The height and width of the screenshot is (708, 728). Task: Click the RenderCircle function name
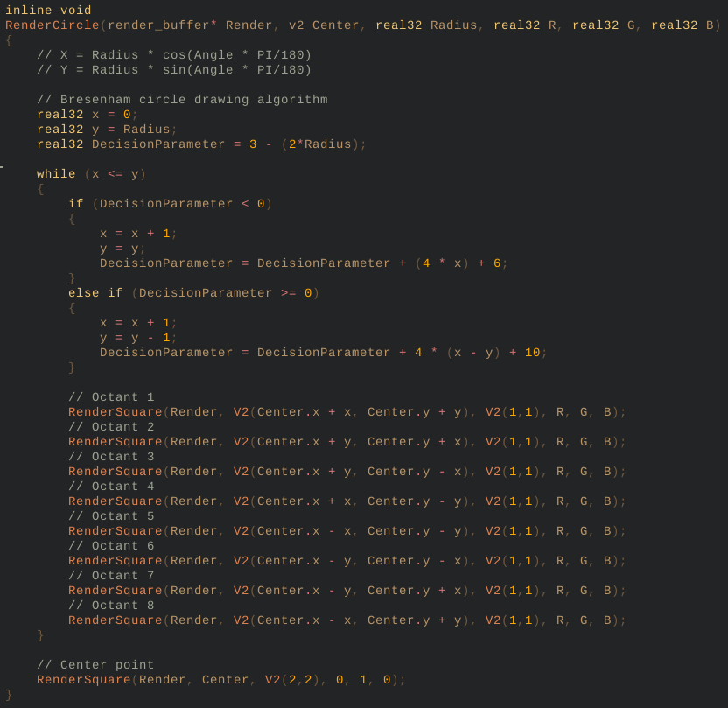click(x=52, y=25)
